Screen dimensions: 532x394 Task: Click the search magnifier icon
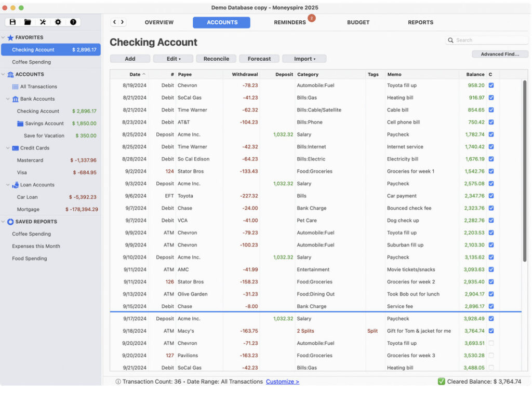tap(450, 40)
